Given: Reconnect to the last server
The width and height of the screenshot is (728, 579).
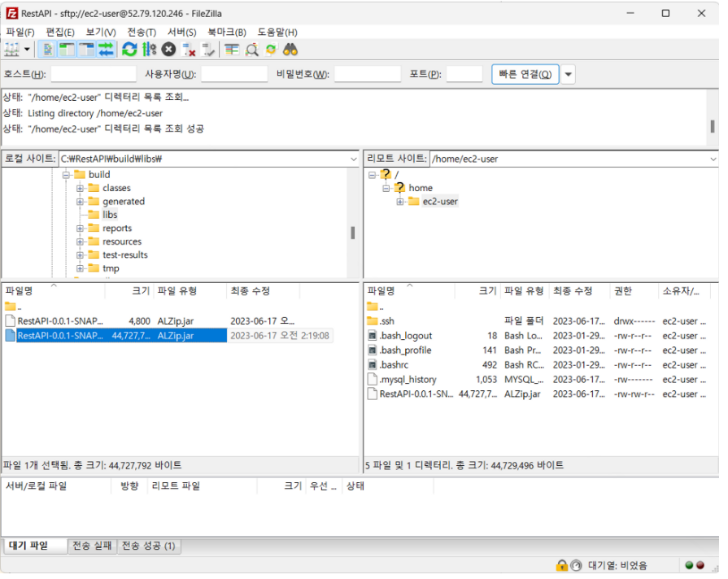Looking at the screenshot, I should tap(208, 50).
